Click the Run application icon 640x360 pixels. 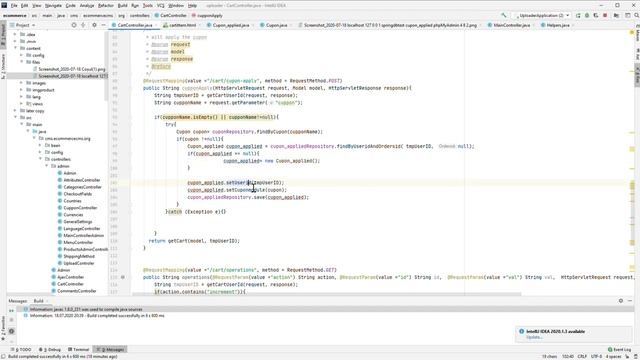point(578,16)
